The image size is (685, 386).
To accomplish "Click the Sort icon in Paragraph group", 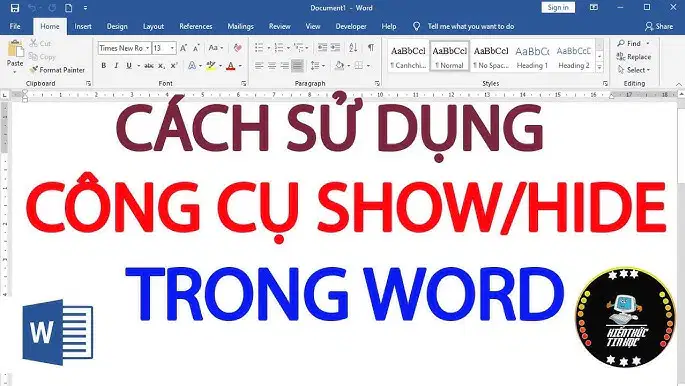I will (x=353, y=48).
